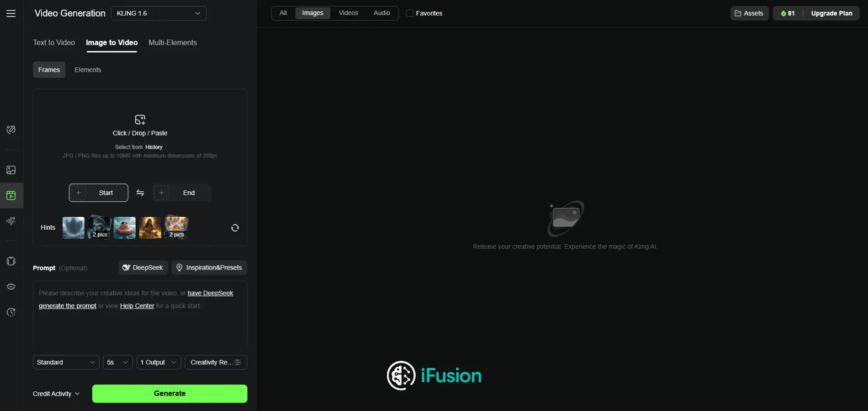
Task: Click the image generation sidebar icon
Action: coord(11,170)
